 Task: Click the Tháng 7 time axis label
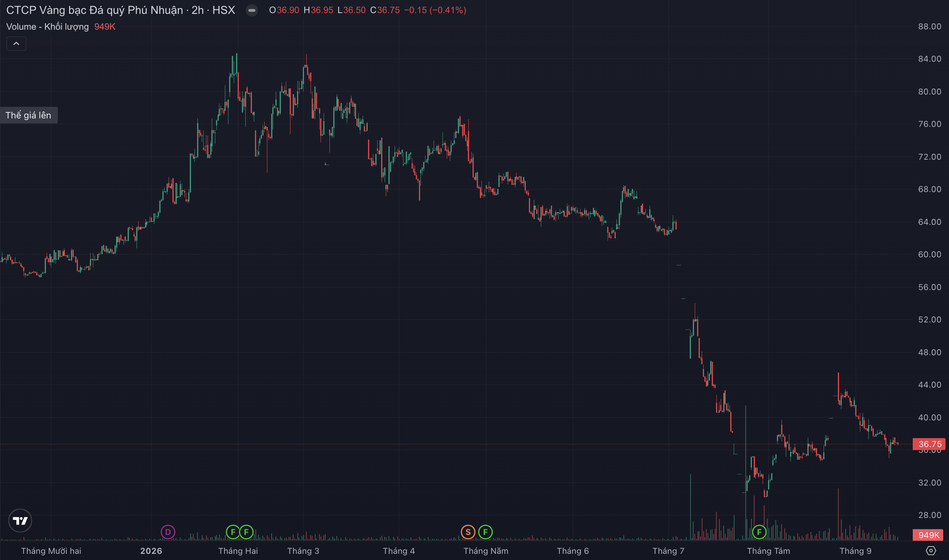click(x=669, y=551)
